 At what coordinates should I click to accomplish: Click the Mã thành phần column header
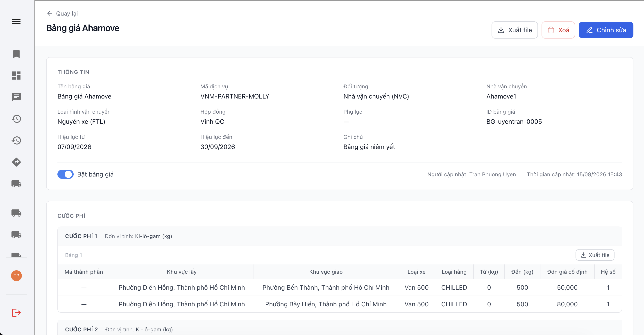click(84, 272)
